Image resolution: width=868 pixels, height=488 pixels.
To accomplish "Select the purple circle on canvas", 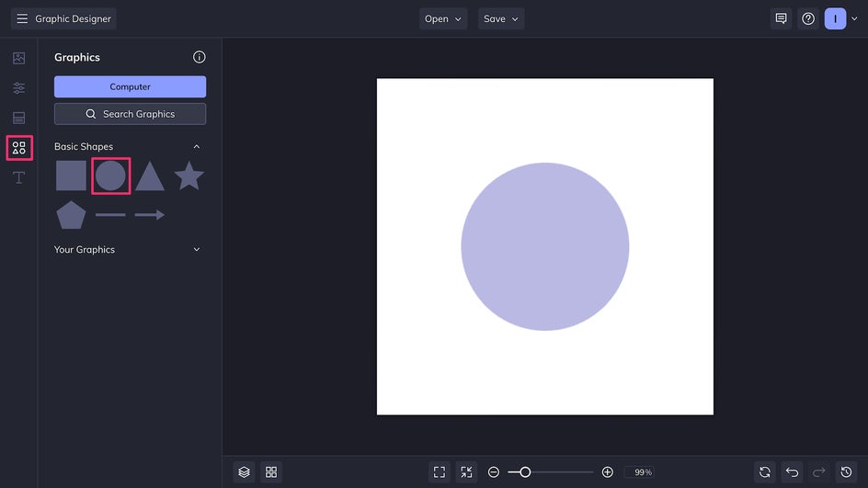I will [x=544, y=246].
